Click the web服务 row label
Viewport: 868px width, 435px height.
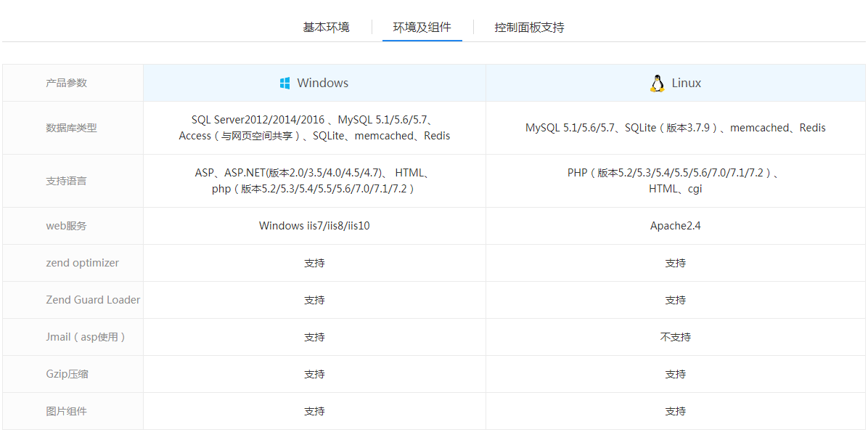coord(66,226)
